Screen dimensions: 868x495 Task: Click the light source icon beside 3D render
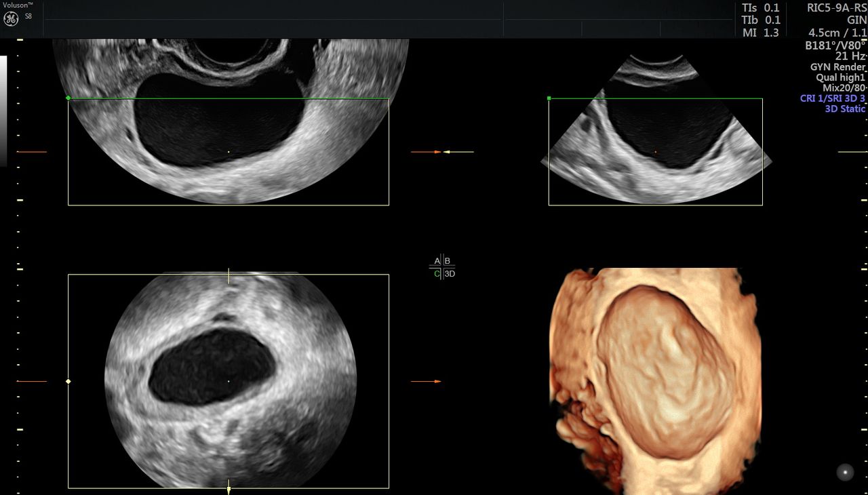tap(844, 472)
